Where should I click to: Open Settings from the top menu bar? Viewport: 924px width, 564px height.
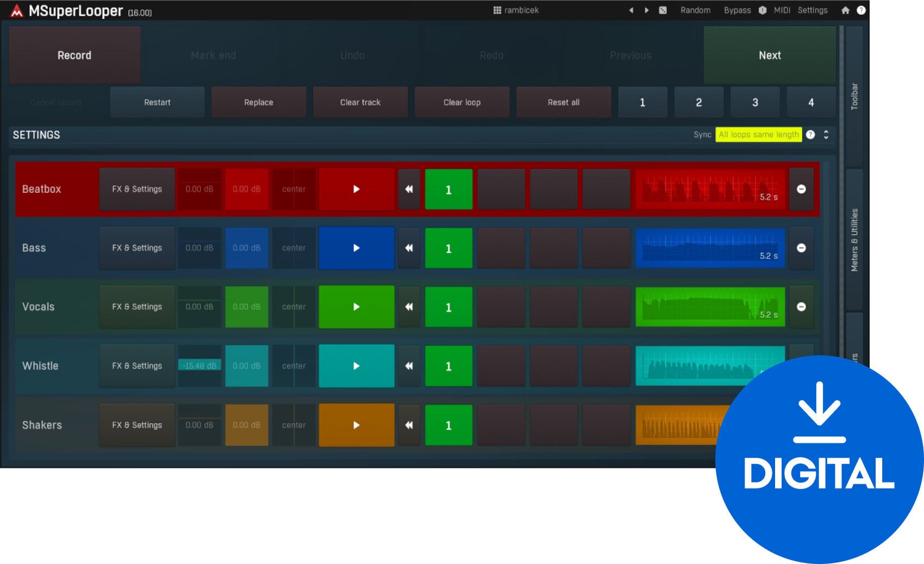[x=812, y=10]
